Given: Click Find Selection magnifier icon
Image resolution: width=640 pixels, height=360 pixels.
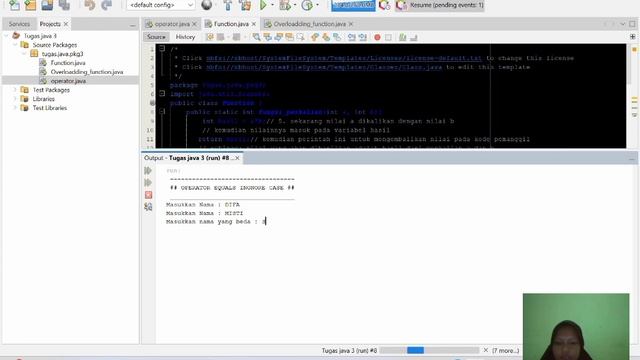Looking at the screenshot, I should point(256,37).
